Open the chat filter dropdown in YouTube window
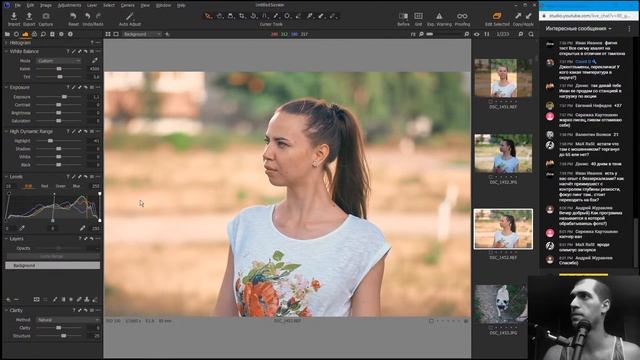The width and height of the screenshot is (640, 360). tap(578, 29)
